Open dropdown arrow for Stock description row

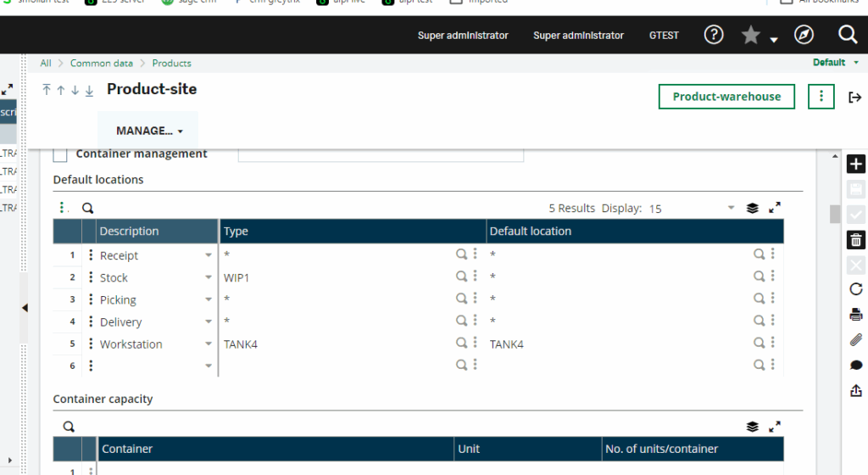click(209, 278)
